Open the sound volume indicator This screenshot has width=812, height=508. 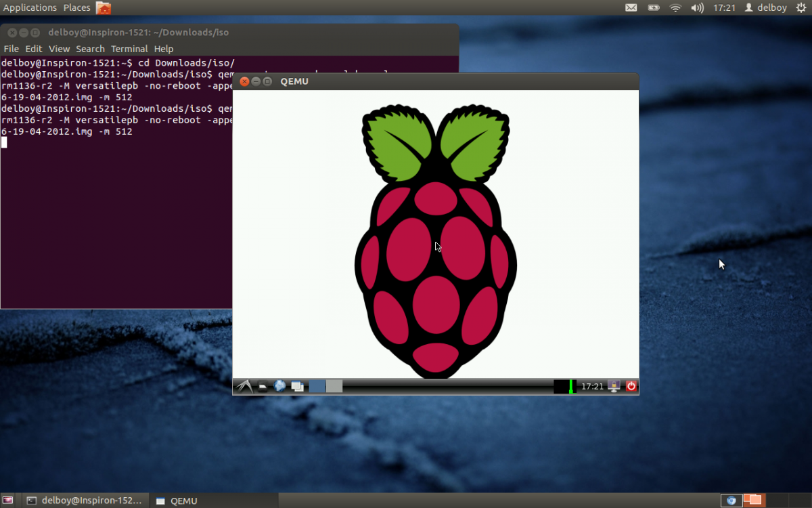[698, 8]
